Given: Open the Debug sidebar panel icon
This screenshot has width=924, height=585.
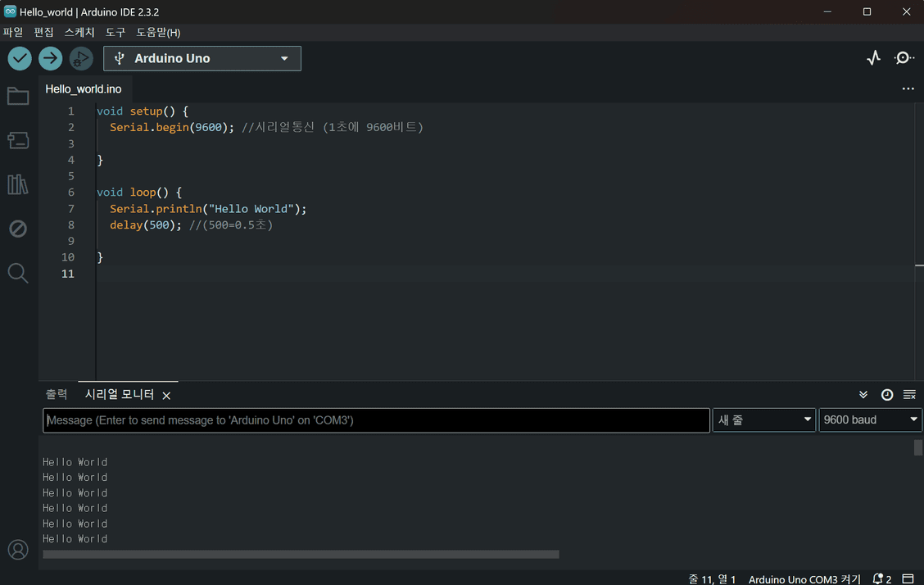Looking at the screenshot, I should coord(18,229).
